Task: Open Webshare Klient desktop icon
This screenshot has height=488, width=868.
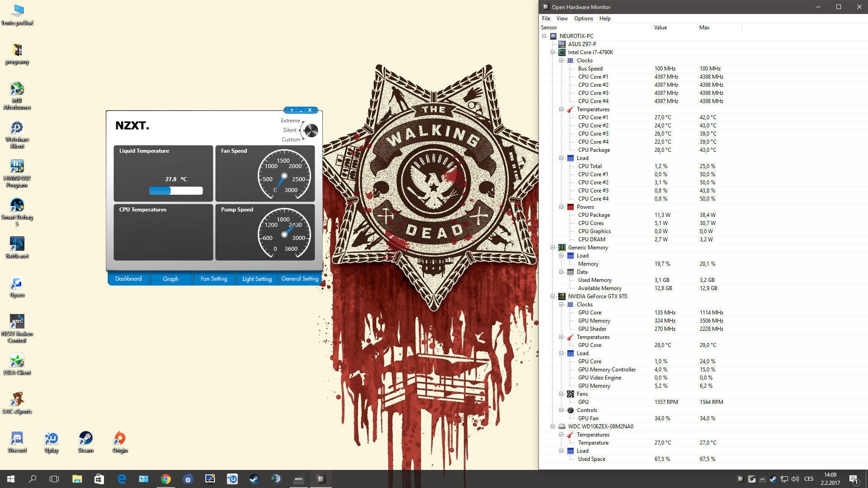Action: pos(17,134)
